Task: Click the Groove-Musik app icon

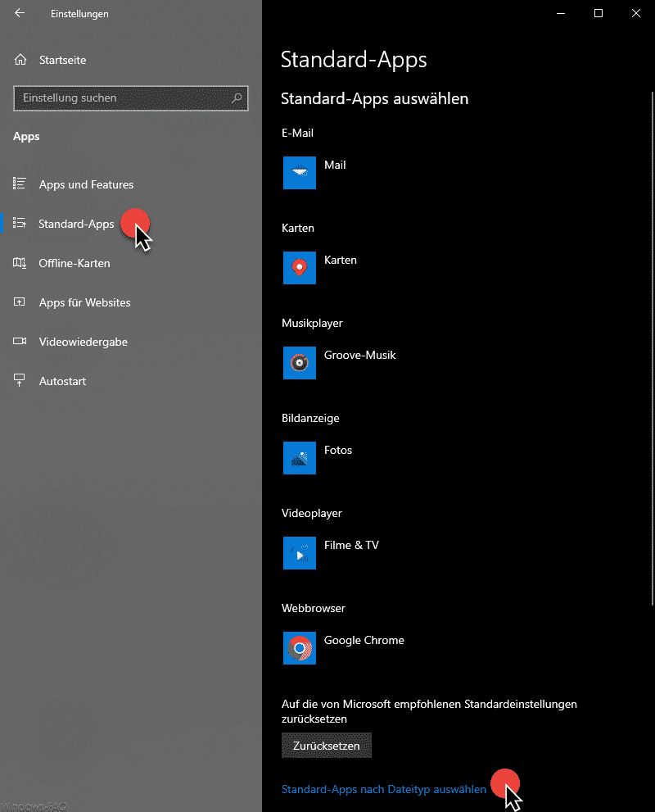Action: [x=299, y=363]
